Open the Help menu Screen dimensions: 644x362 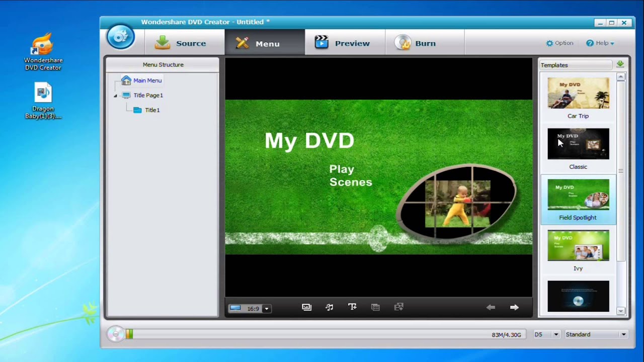600,43
